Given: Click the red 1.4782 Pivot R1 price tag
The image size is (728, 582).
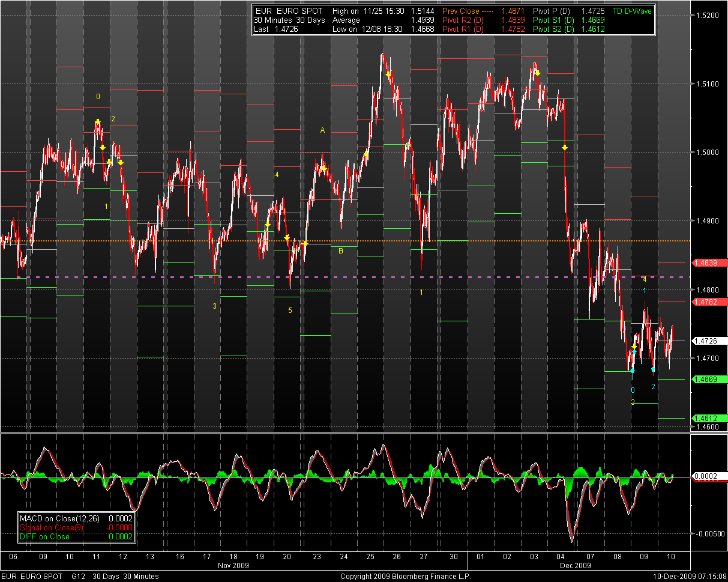Looking at the screenshot, I should click(709, 302).
